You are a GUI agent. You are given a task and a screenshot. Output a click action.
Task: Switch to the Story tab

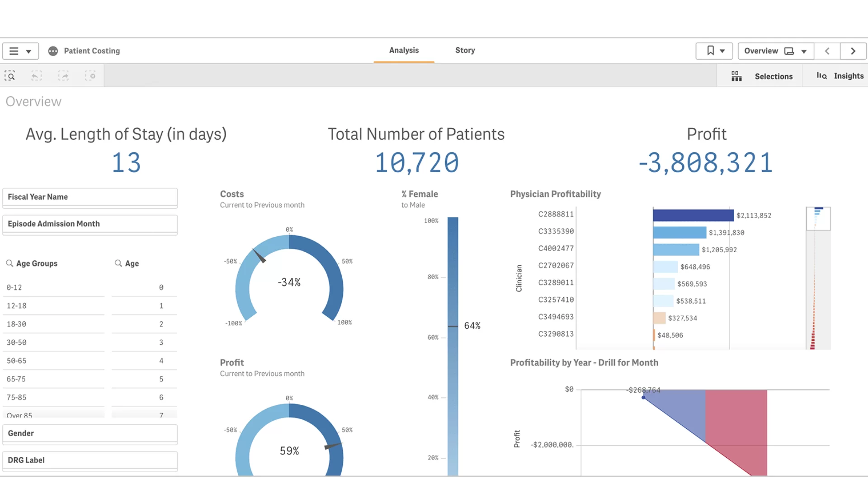(465, 50)
